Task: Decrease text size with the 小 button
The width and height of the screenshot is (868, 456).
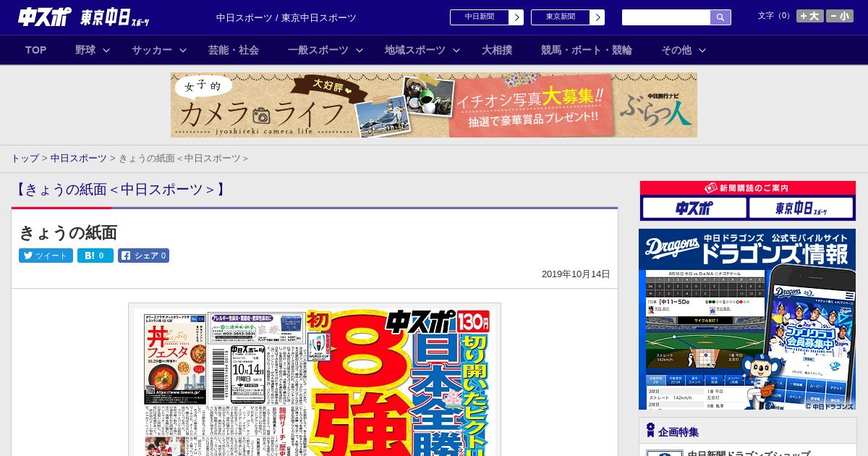Action: coord(840,16)
